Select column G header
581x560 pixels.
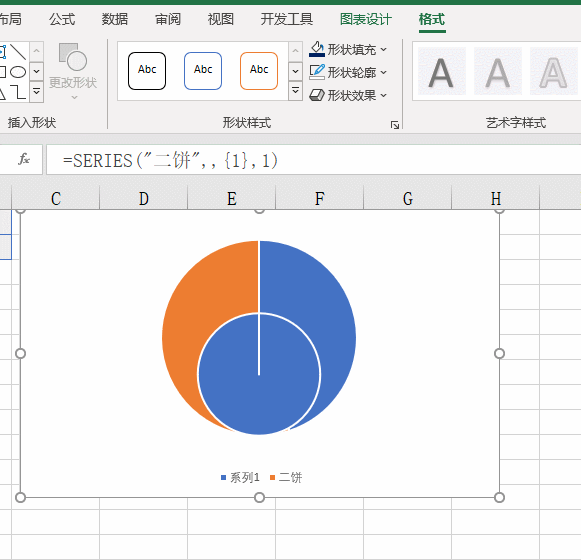[408, 198]
